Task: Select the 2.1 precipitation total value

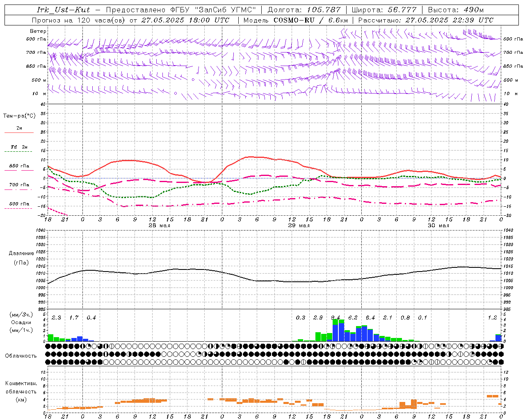Action: point(388,317)
